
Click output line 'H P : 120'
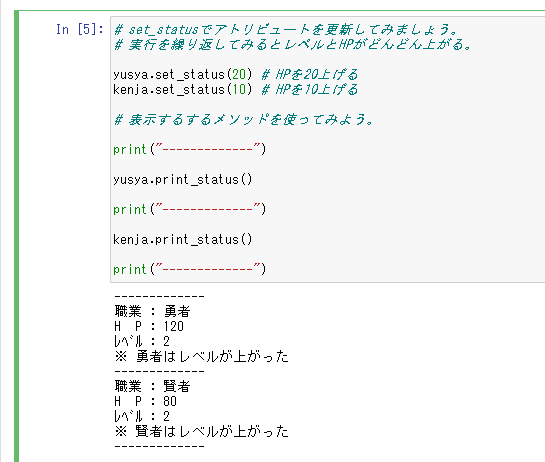point(149,326)
